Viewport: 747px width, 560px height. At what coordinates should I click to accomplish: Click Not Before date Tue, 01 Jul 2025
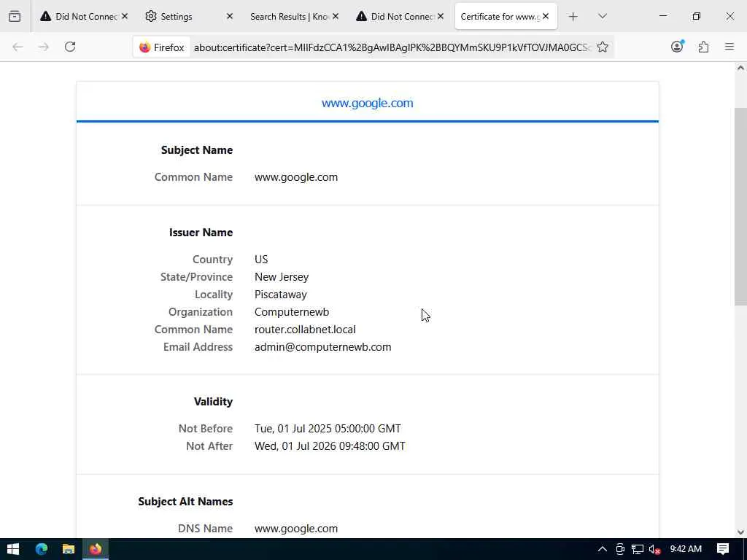click(x=328, y=429)
